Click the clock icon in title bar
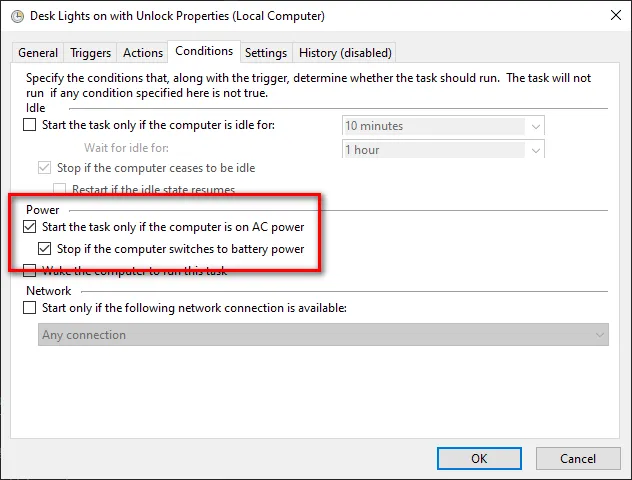 [17, 17]
